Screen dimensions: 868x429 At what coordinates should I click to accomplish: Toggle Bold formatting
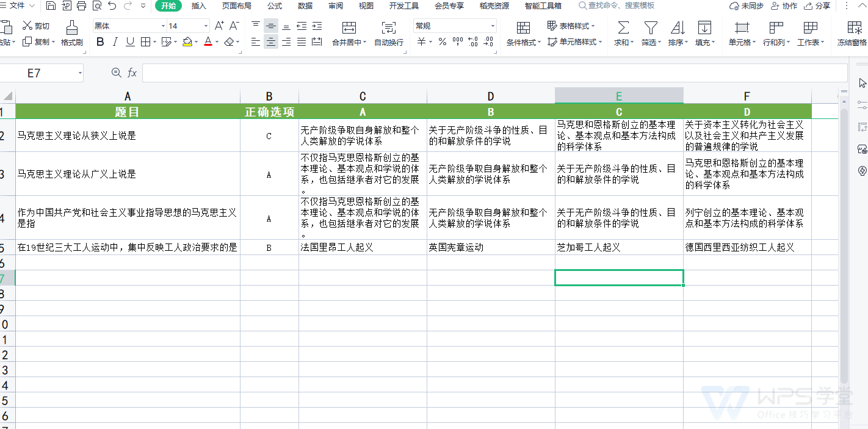click(100, 41)
